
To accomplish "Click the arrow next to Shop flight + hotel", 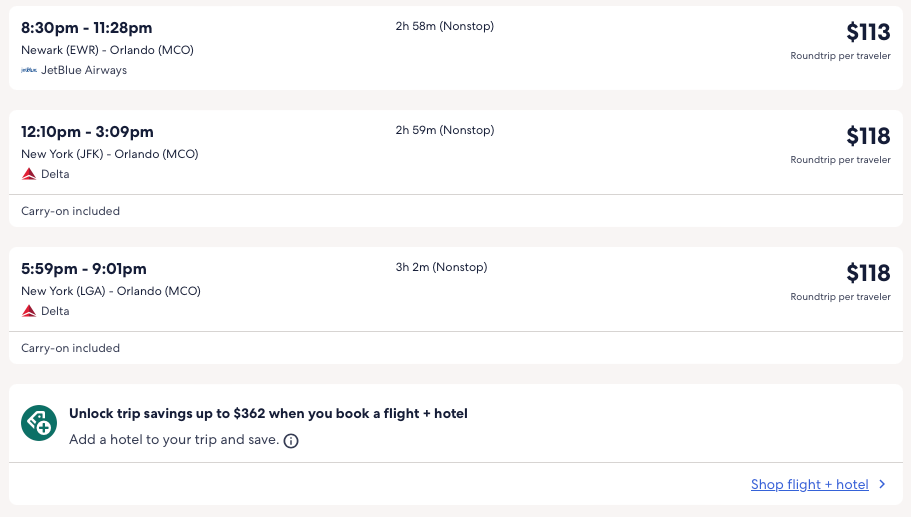I will 882,484.
